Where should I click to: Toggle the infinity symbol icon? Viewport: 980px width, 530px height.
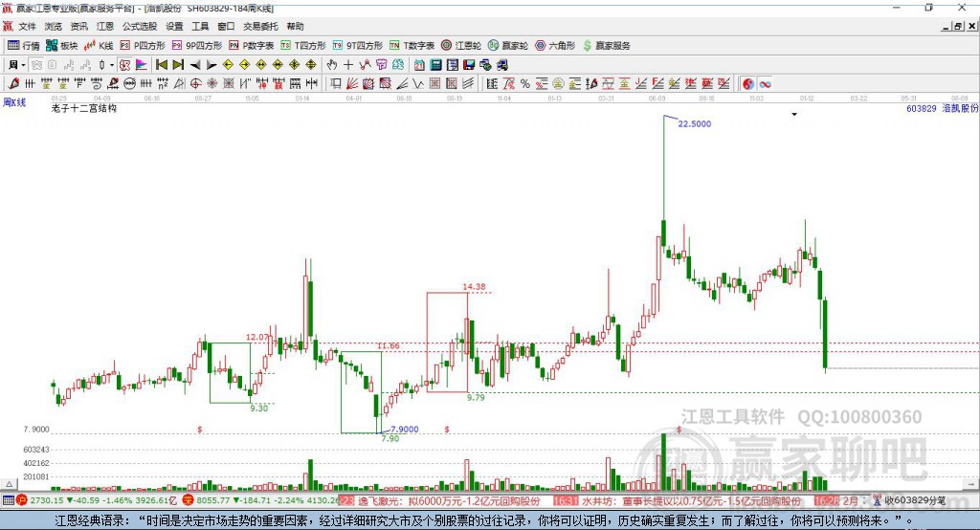[765, 83]
